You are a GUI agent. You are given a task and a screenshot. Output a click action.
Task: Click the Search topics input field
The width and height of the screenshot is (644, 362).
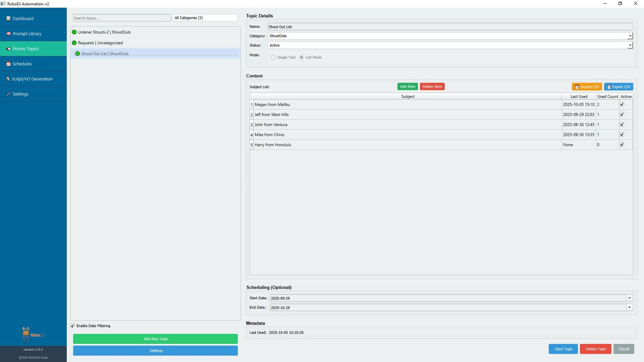122,18
